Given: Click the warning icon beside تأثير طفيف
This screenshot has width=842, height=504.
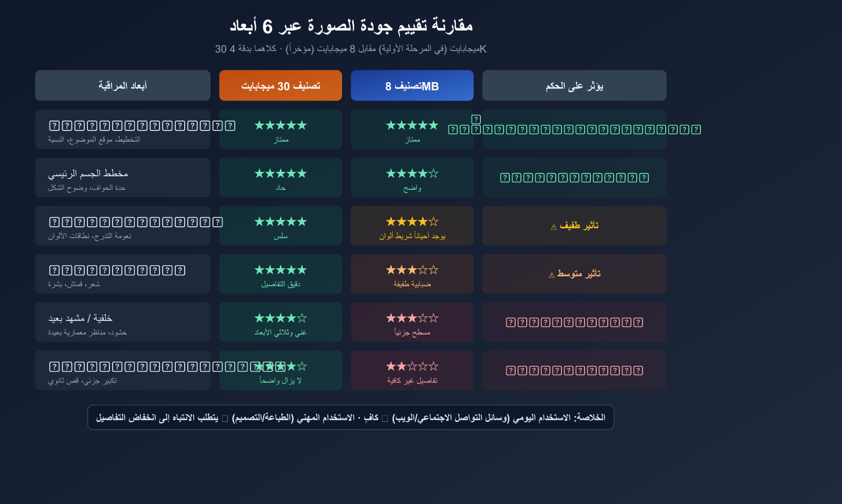Looking at the screenshot, I should (554, 227).
